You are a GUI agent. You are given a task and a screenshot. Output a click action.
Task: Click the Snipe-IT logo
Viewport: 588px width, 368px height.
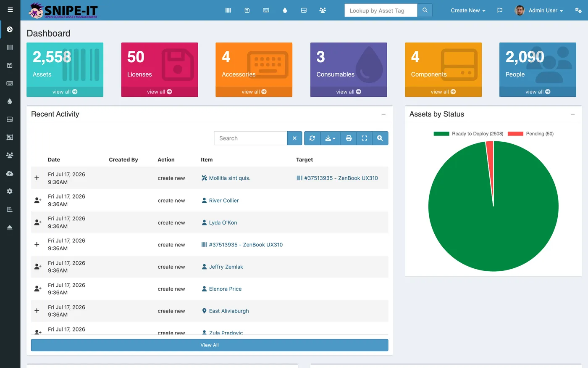click(63, 10)
